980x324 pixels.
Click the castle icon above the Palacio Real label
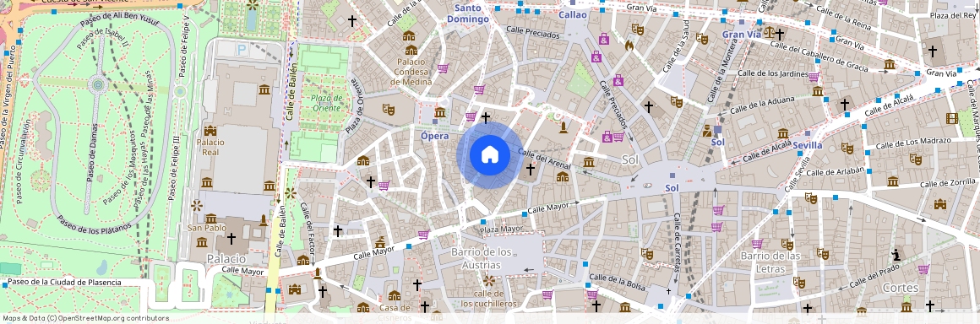click(x=210, y=131)
